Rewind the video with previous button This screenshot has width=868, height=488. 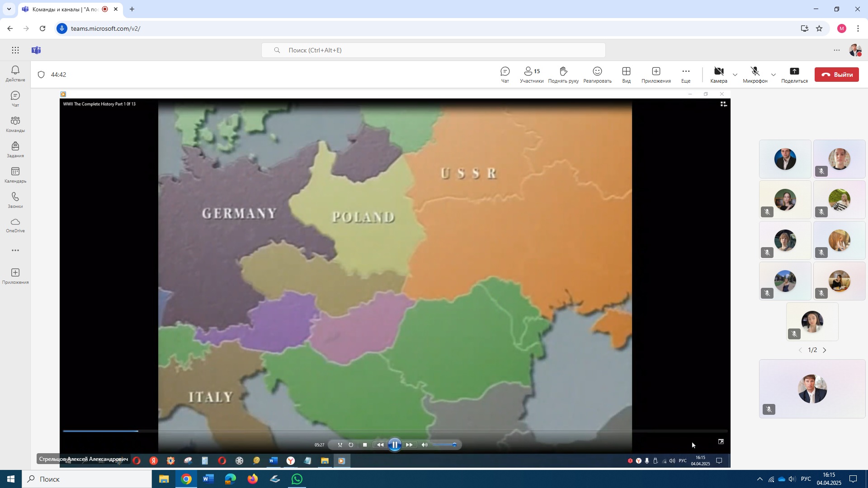click(x=380, y=445)
